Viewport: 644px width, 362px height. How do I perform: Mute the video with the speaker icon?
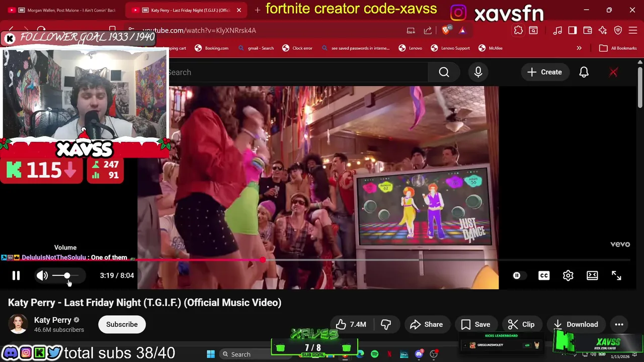pyautogui.click(x=42, y=276)
